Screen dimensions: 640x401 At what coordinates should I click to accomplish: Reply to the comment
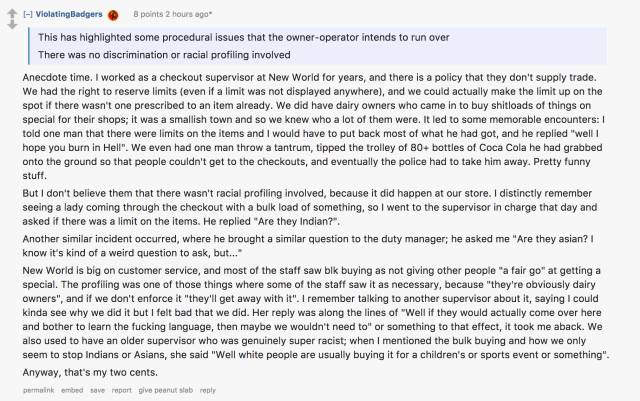208,390
